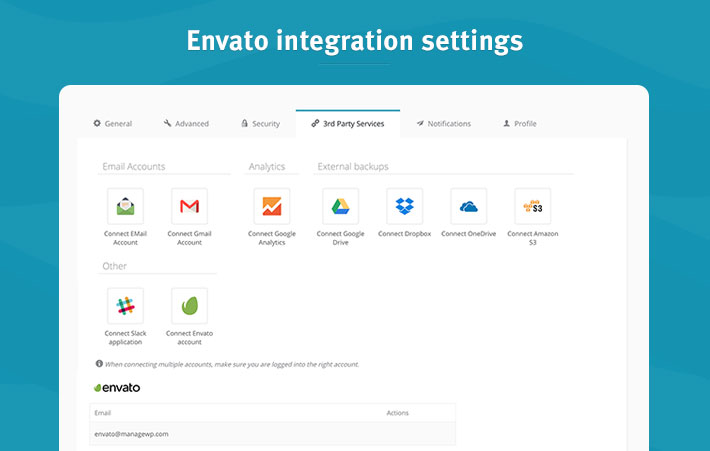Open the Connect Google Analytics icon
Viewport: 710px width, 451px height.
tap(271, 207)
